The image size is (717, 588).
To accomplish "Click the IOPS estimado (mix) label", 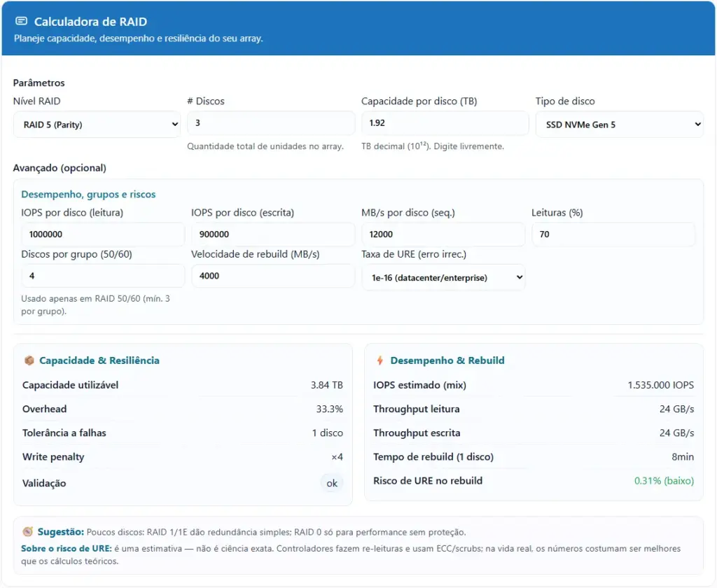I will (420, 385).
